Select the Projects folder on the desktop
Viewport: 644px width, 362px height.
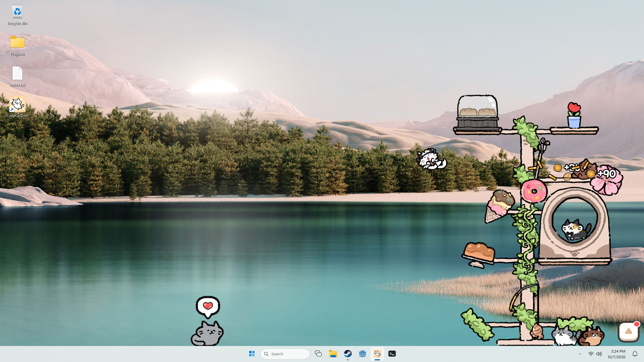coord(17,46)
